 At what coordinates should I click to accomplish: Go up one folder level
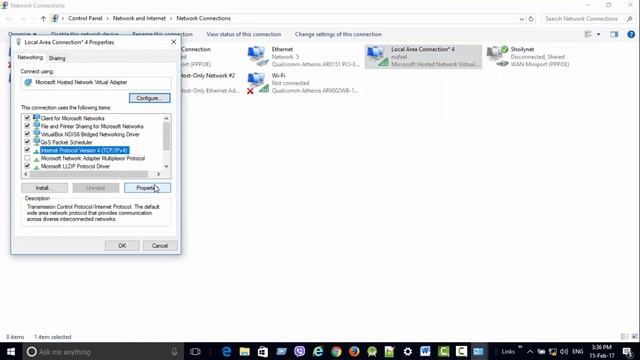[x=43, y=18]
